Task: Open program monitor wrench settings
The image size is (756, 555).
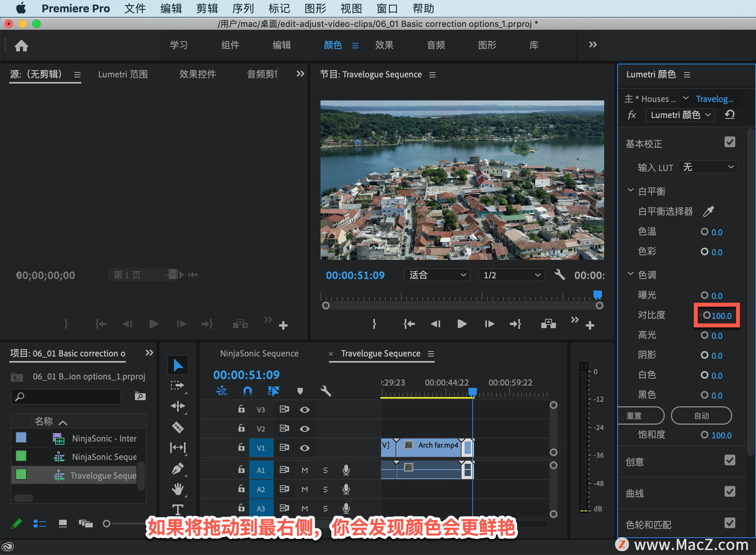Action: (559, 275)
